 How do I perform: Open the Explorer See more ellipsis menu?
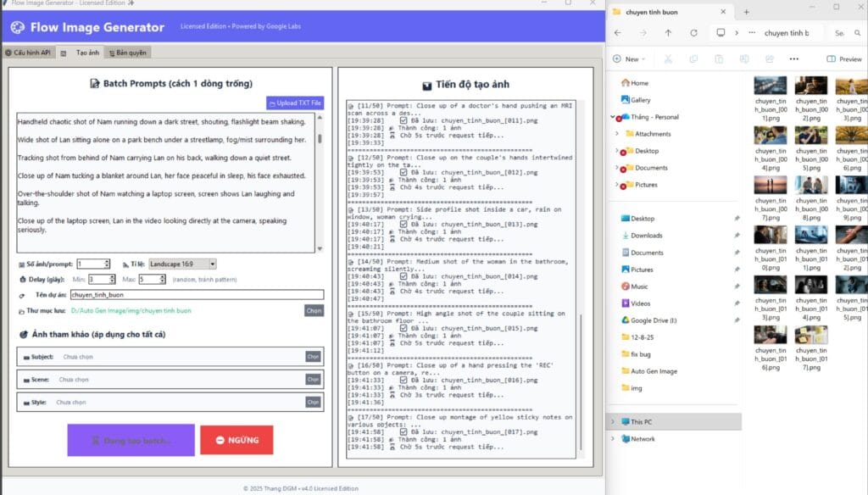(x=793, y=58)
